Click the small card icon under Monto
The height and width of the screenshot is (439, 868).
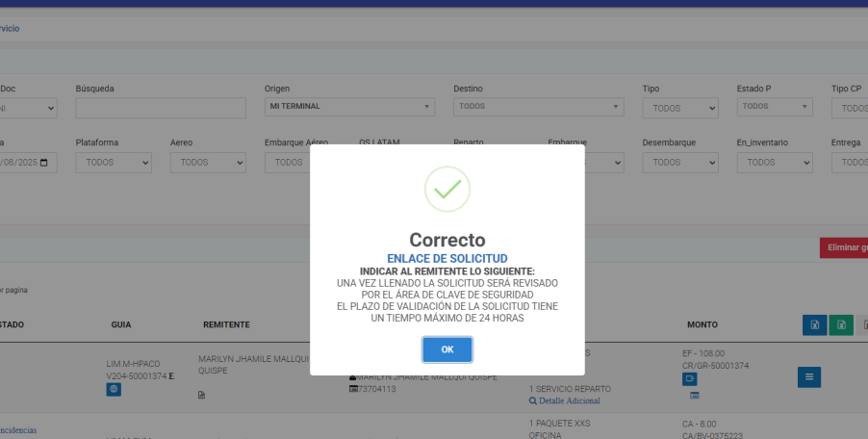[x=694, y=396]
